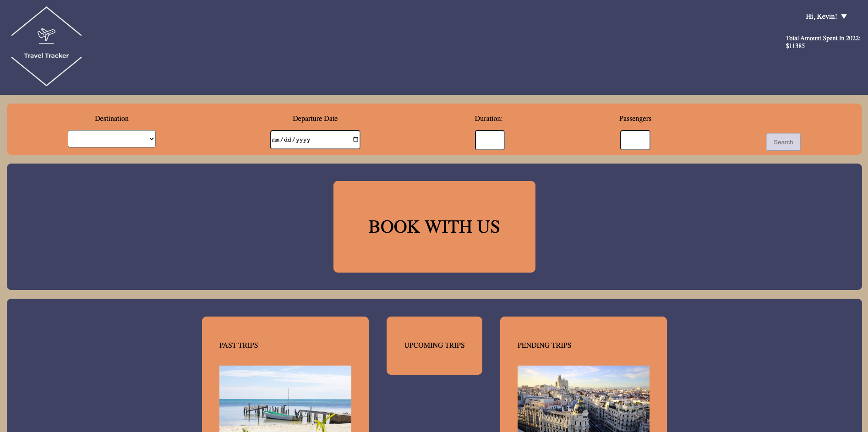Click the BOOK WITH US button
The width and height of the screenshot is (868, 432).
[434, 227]
